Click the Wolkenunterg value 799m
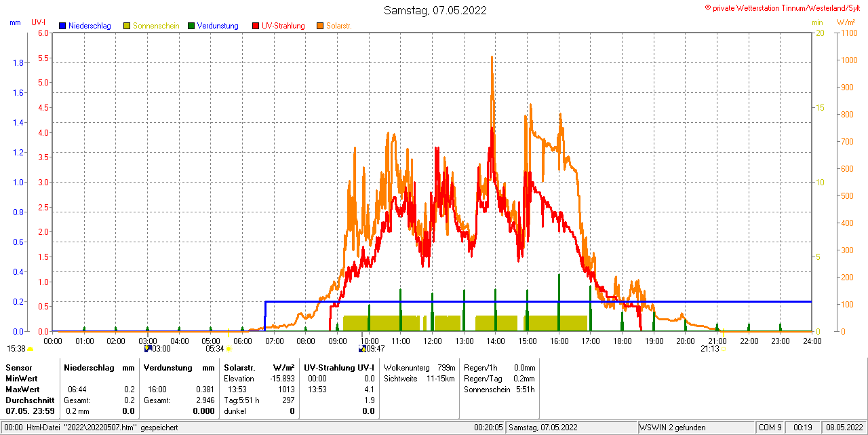The height and width of the screenshot is (435, 868). point(446,367)
